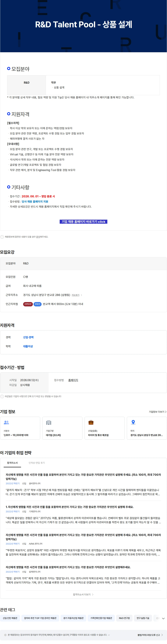The image size is (167, 644).
Task: Open the 기계엔지니어 cover letter entry
Action: 83,515
